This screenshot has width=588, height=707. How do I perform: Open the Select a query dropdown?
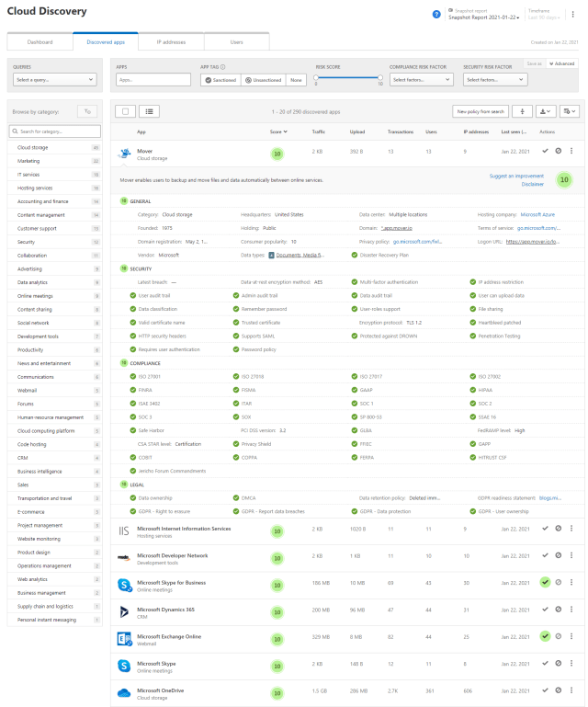click(x=54, y=80)
